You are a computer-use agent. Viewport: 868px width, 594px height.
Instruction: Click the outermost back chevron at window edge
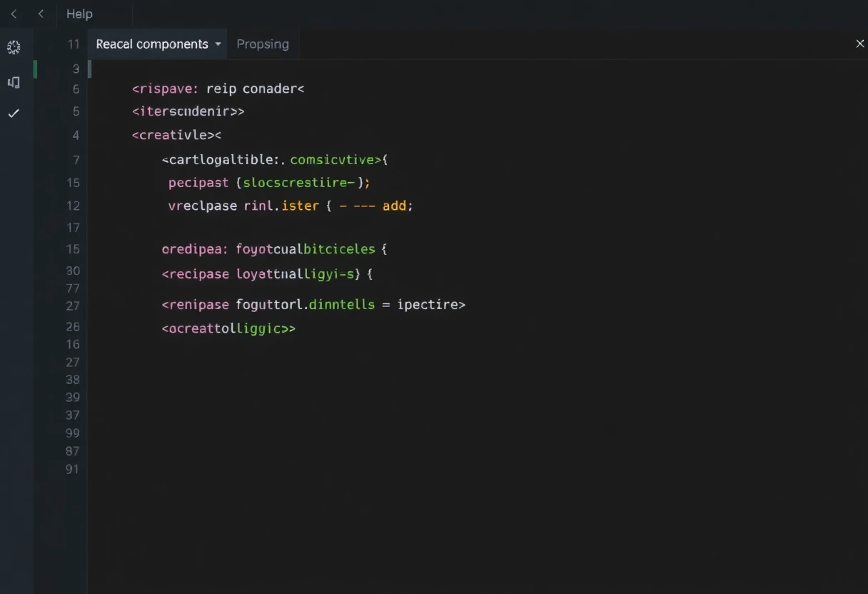14,14
